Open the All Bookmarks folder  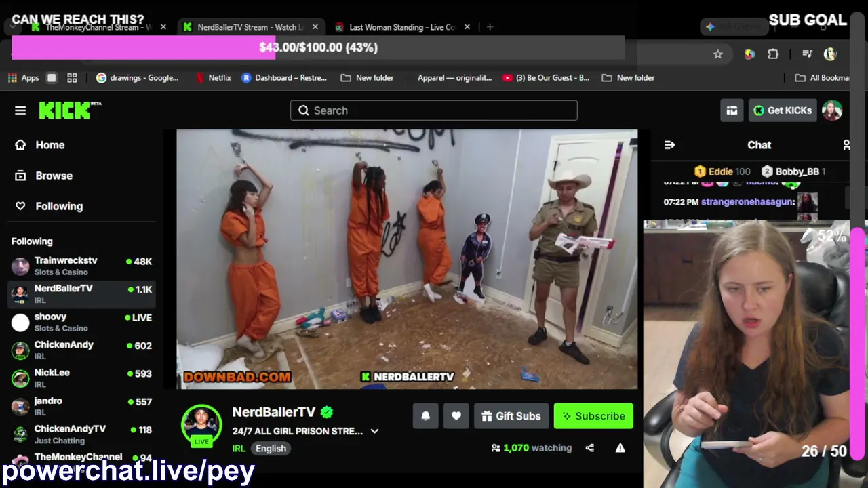click(822, 78)
